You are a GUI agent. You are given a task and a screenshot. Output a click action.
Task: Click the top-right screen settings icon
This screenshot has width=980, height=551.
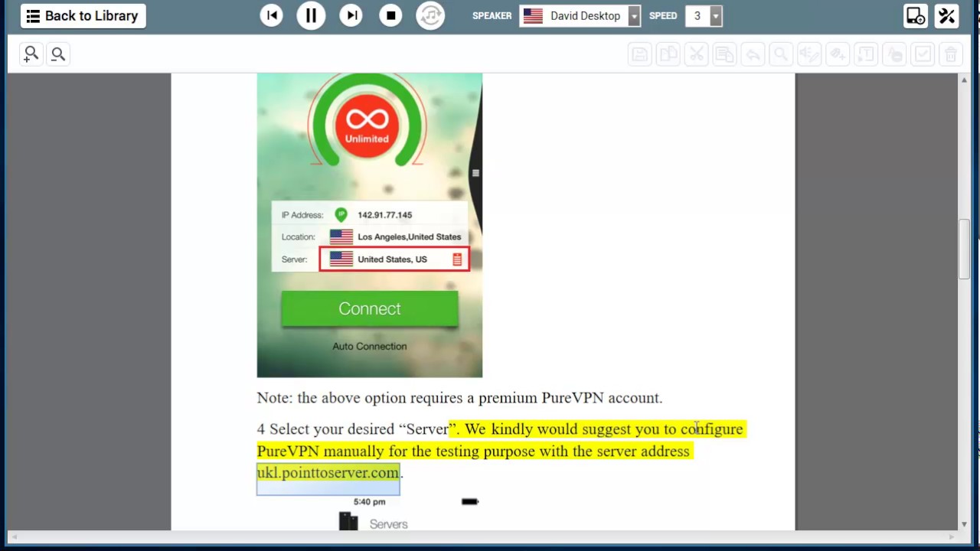pyautogui.click(x=916, y=16)
